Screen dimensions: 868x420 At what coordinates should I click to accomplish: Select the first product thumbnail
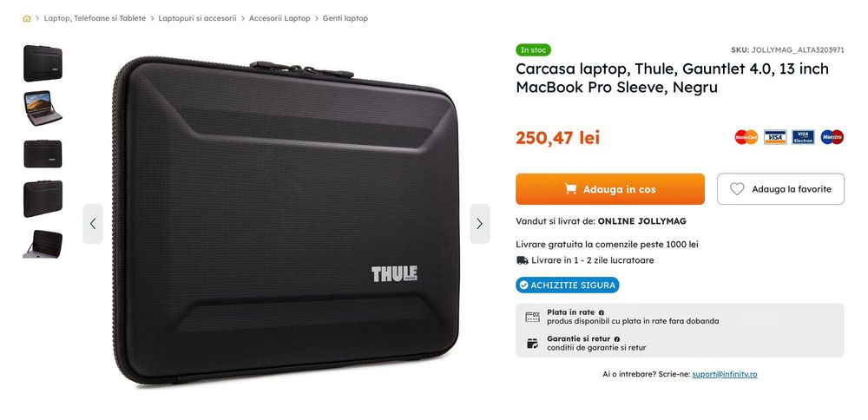pos(43,63)
